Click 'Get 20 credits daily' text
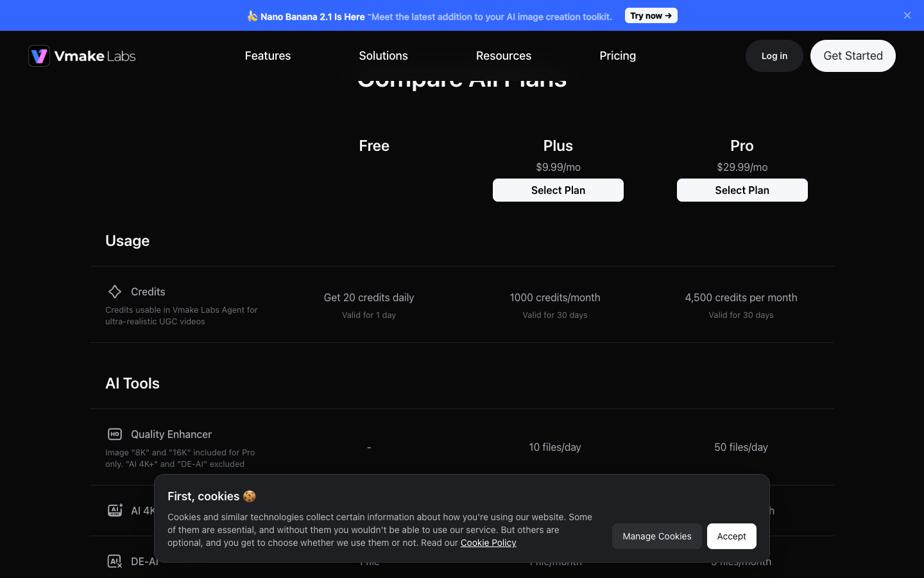 click(x=369, y=297)
